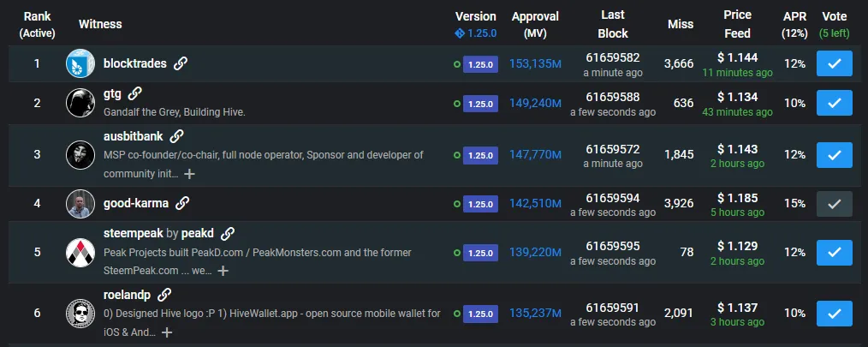The width and height of the screenshot is (868, 347).
Task: Click roelandp avatar image
Action: [x=80, y=314]
